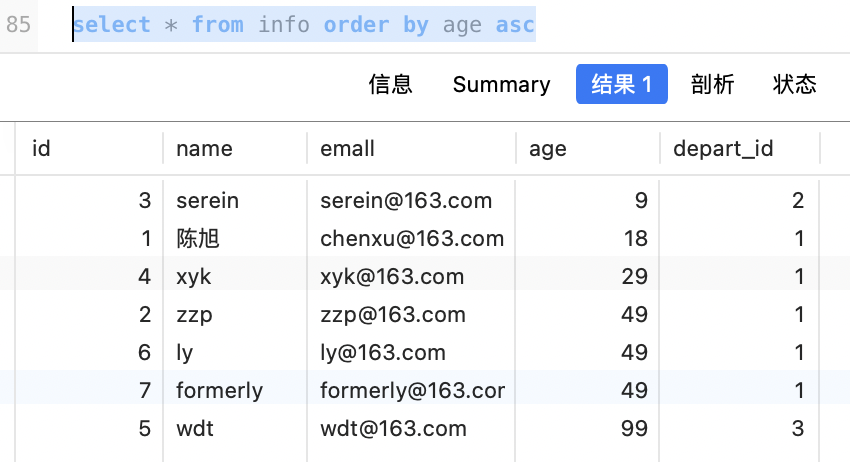Image resolution: width=850 pixels, height=462 pixels.
Task: Click the wdt@163.com email cell
Action: [393, 428]
